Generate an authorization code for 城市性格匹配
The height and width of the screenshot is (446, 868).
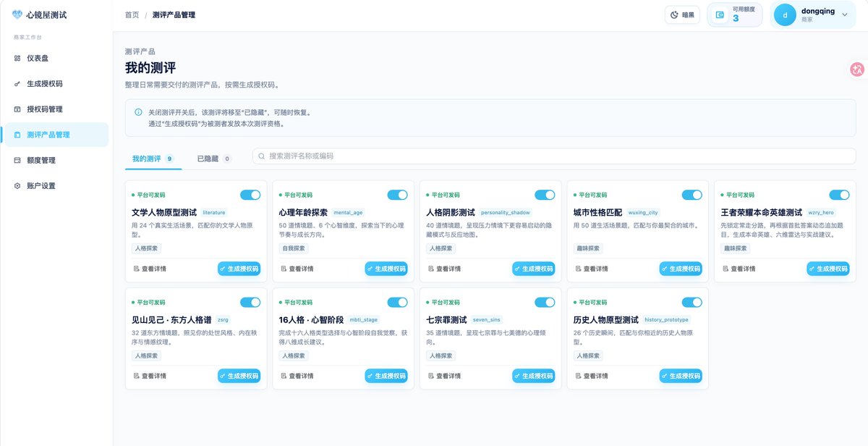click(x=681, y=269)
